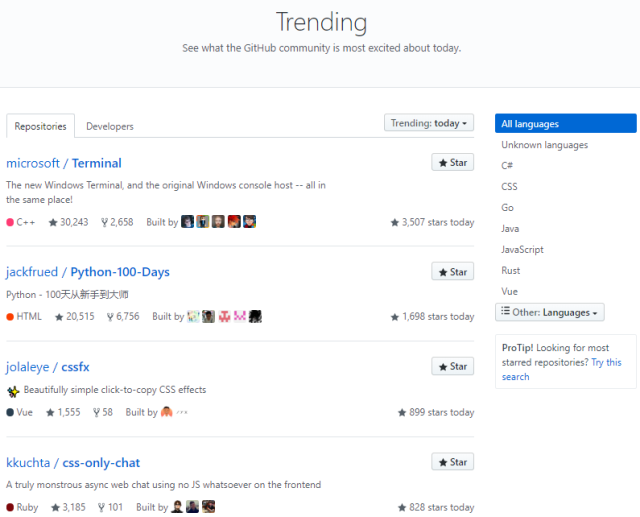Switch to the Developers tab

tap(110, 126)
